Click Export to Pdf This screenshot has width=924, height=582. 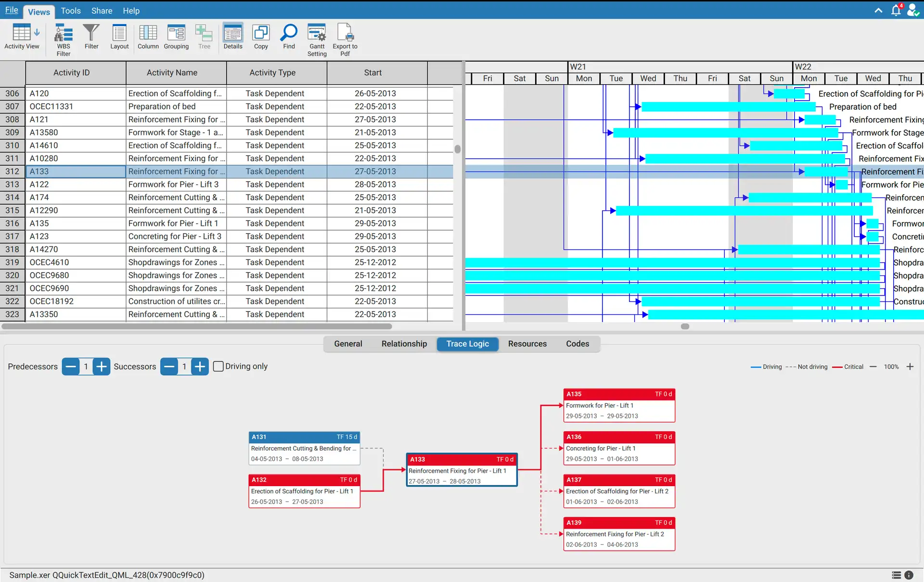[345, 40]
